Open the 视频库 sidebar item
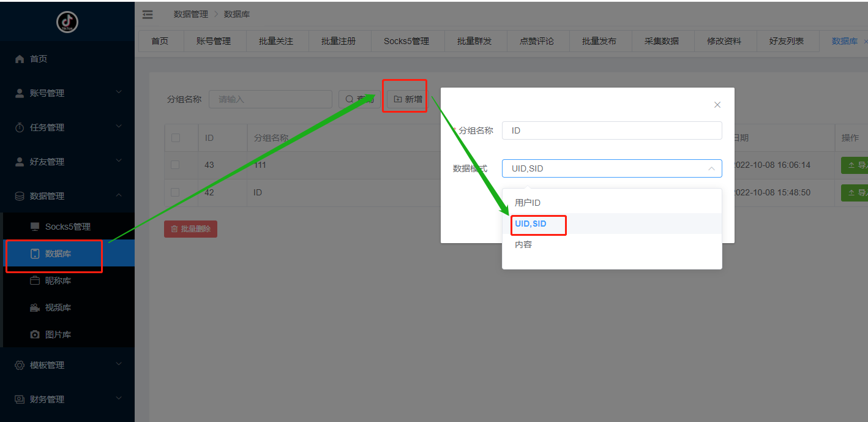 [x=58, y=307]
